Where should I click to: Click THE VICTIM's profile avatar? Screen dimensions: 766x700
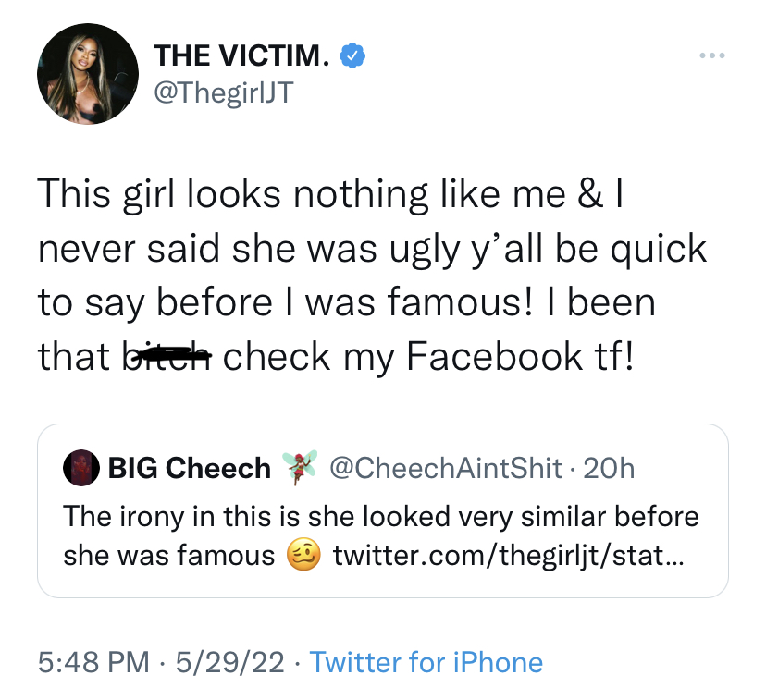point(88,73)
